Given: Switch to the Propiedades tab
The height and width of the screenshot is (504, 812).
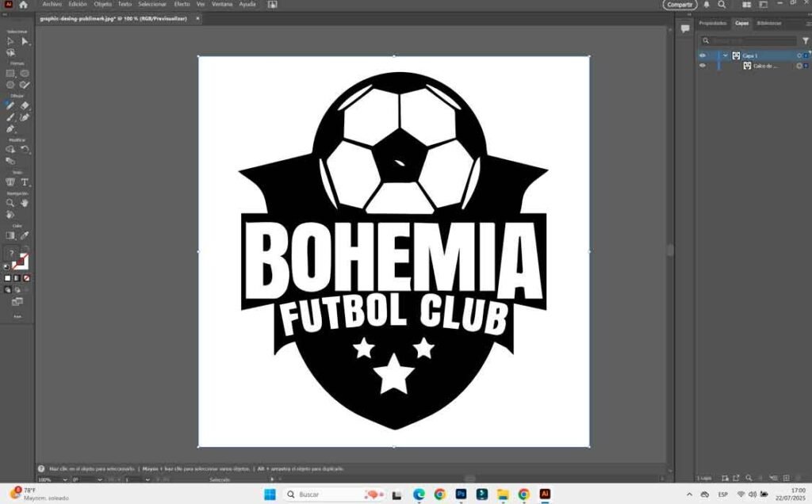Looking at the screenshot, I should pyautogui.click(x=712, y=23).
